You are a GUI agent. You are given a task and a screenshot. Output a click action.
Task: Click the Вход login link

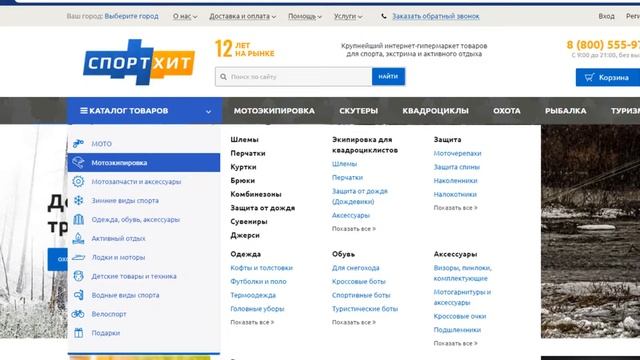coord(606,16)
